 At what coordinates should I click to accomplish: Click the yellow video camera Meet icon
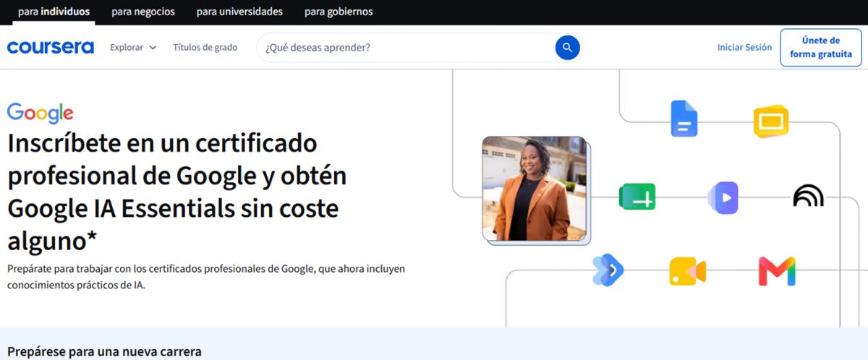[687, 271]
